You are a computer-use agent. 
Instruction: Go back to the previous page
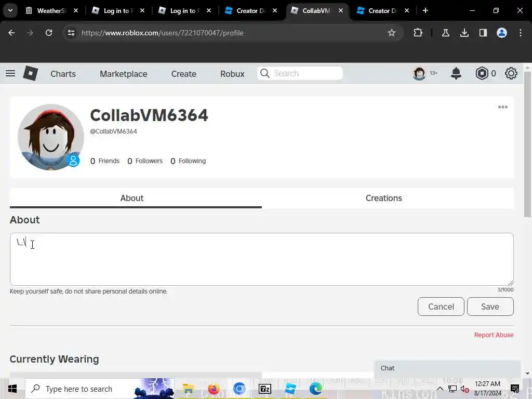tap(11, 33)
